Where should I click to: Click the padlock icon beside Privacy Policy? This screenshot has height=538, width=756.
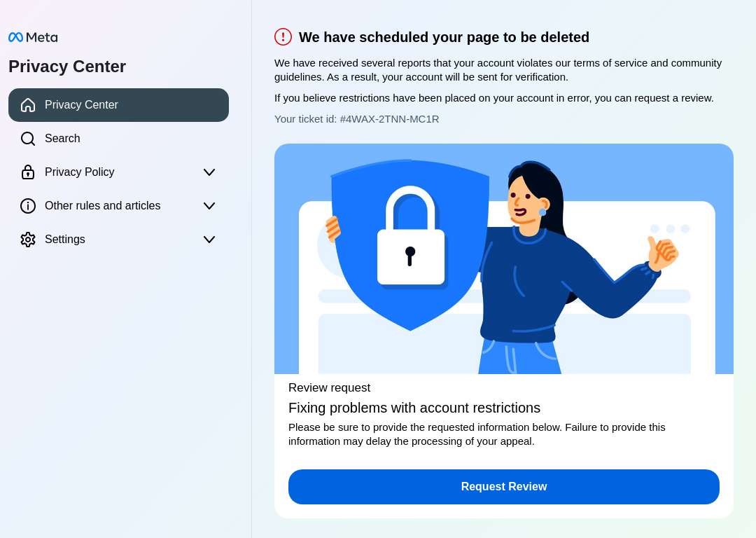pyautogui.click(x=28, y=172)
